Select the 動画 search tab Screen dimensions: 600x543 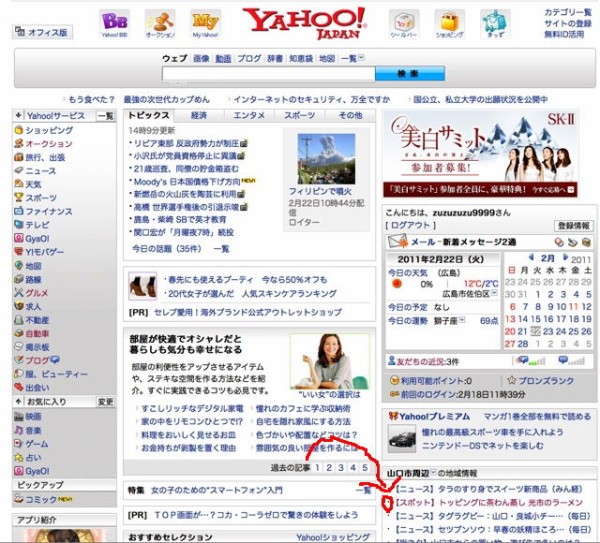point(223,59)
